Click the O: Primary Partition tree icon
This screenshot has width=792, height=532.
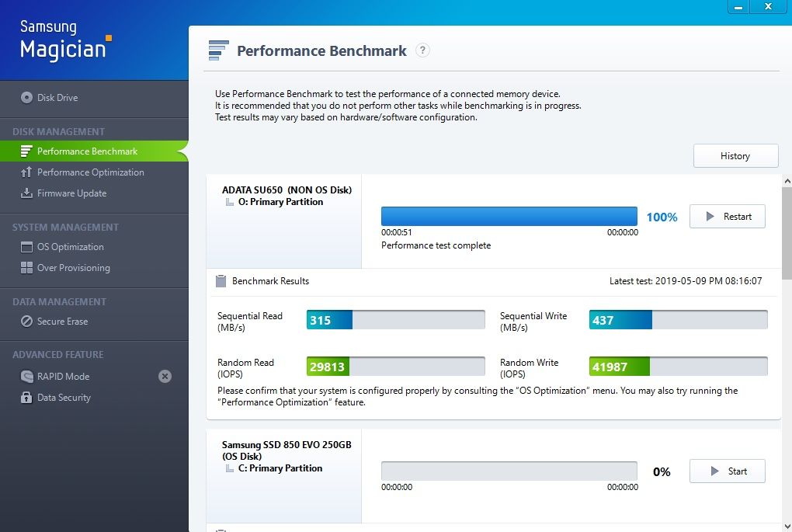point(229,202)
